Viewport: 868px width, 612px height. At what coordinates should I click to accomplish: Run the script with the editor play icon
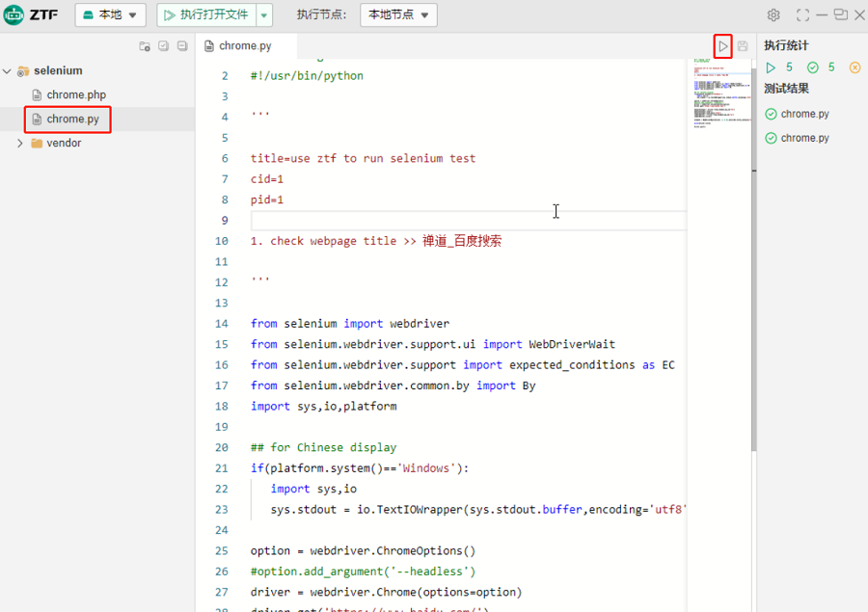pos(722,45)
